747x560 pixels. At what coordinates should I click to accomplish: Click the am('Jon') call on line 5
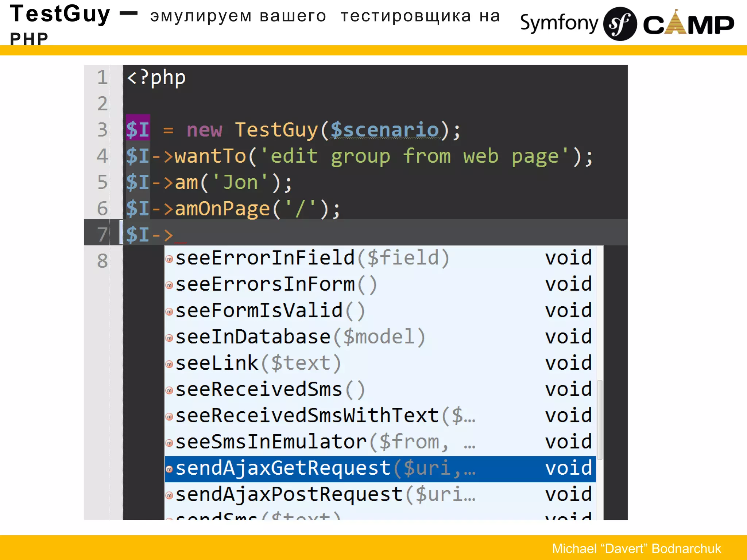(233, 183)
